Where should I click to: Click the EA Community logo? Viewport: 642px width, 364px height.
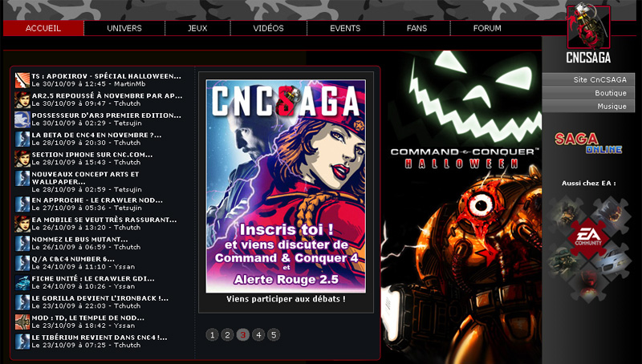[588, 237]
